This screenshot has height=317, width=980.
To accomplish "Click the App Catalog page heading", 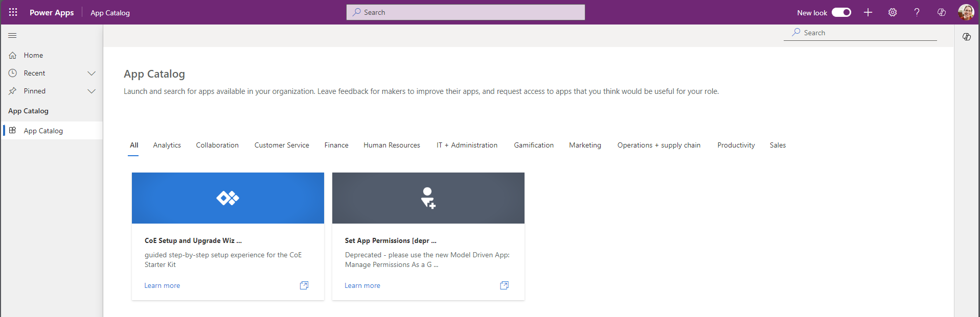I will [x=154, y=74].
